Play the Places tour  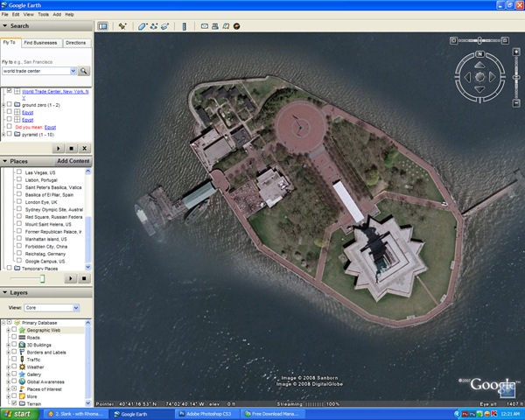(71, 278)
